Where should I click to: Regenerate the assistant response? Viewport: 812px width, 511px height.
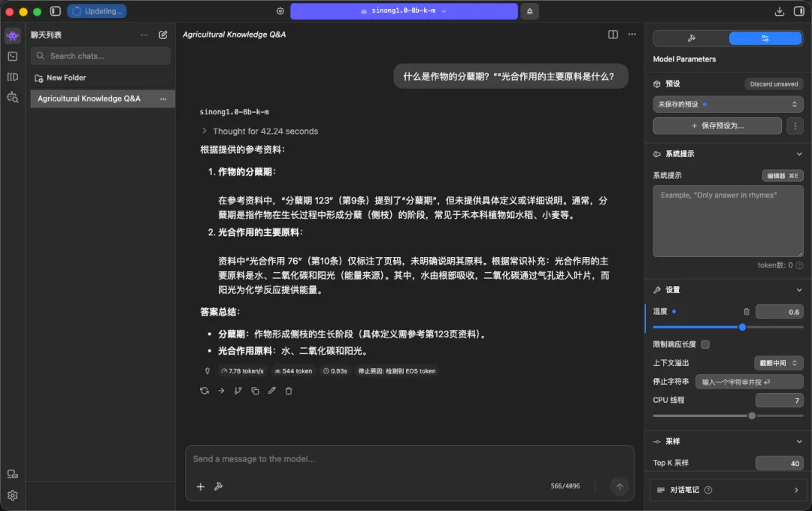click(x=205, y=391)
